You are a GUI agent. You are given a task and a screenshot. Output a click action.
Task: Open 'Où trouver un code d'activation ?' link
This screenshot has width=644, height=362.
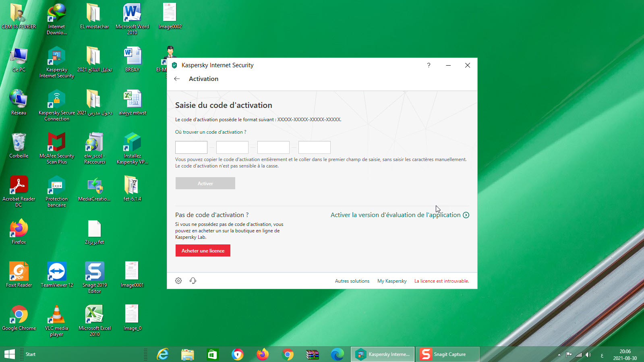[x=211, y=132]
